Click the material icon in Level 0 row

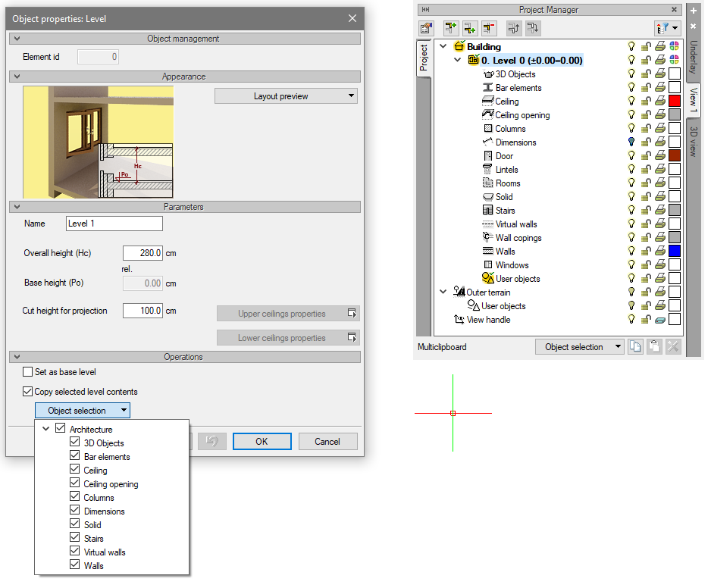pyautogui.click(x=675, y=59)
